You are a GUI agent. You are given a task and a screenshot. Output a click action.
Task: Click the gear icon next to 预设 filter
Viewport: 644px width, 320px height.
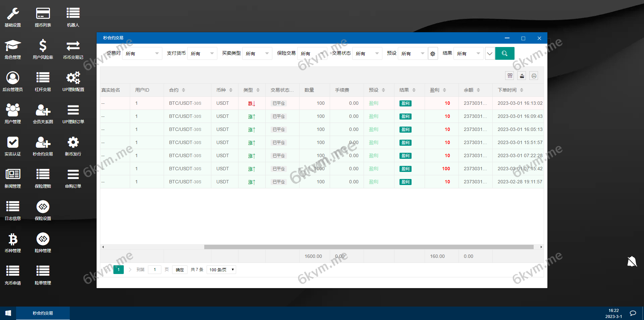click(x=433, y=53)
